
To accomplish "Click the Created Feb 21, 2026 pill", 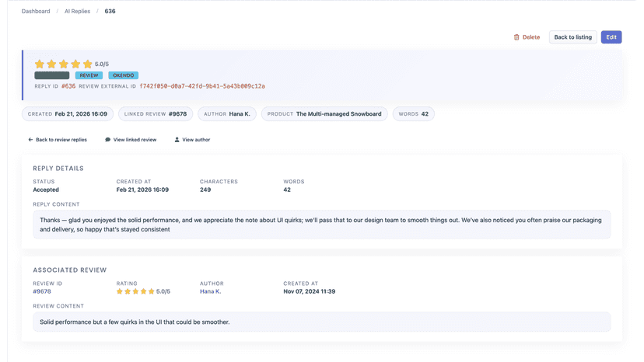I will (x=68, y=114).
